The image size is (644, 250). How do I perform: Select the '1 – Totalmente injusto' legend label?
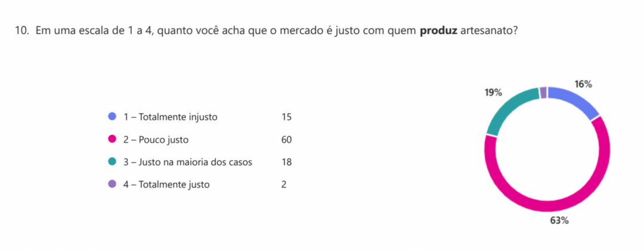tap(170, 117)
